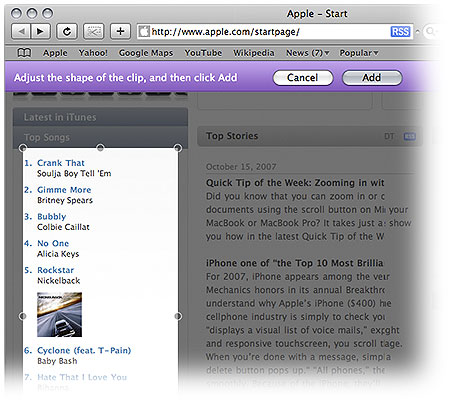Open the song Gimme More
The image size is (450, 407).
click(64, 190)
